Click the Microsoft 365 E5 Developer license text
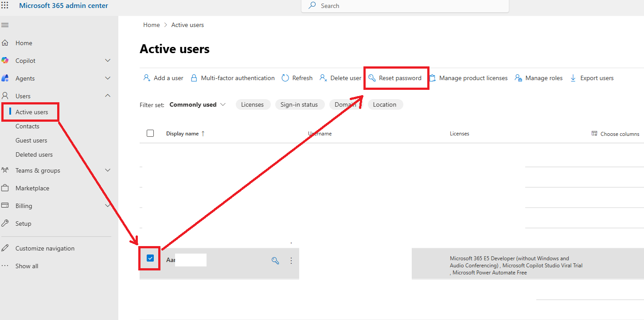Screen dimensions: 644x320 pyautogui.click(x=516, y=266)
